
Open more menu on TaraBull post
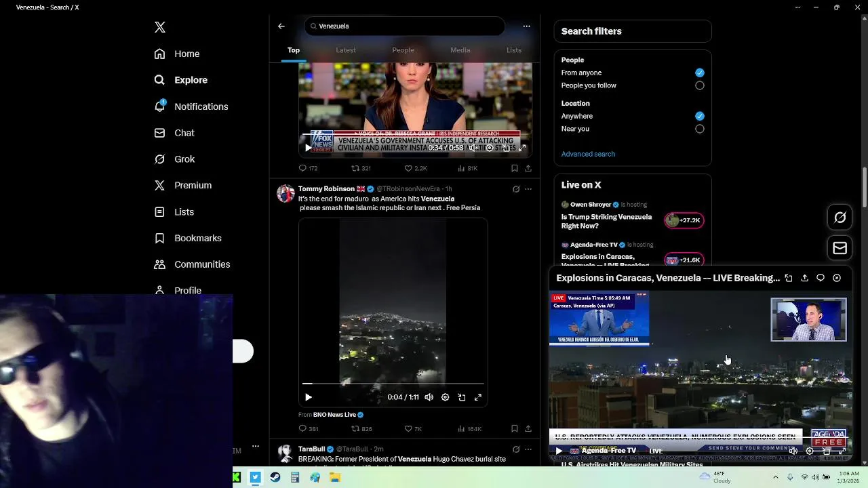tap(528, 449)
